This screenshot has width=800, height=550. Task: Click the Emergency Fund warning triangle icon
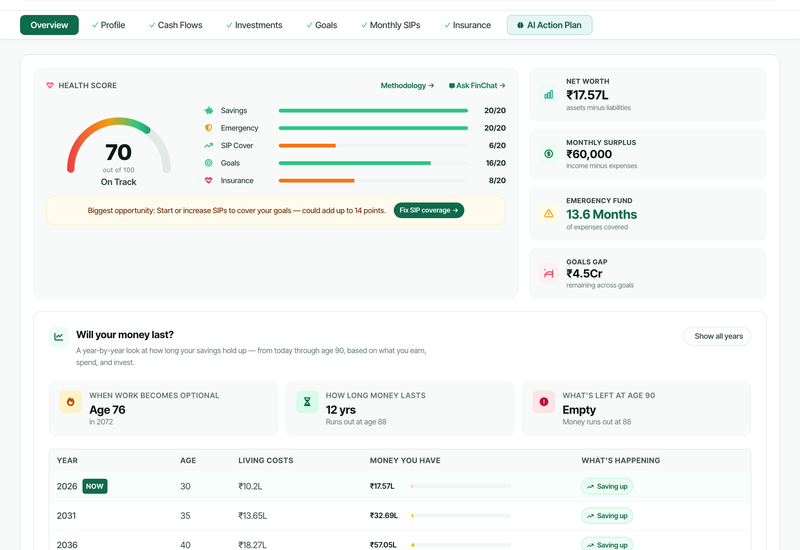[x=548, y=213]
